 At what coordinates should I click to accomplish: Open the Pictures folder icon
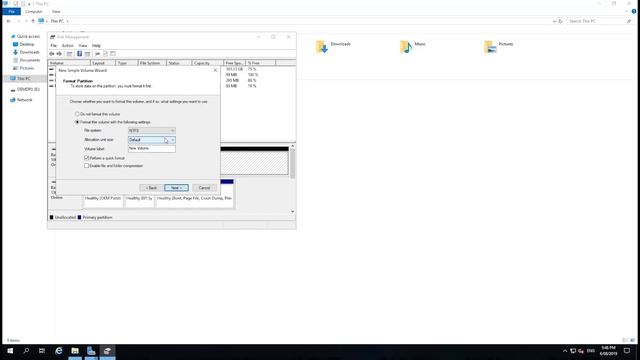point(490,47)
